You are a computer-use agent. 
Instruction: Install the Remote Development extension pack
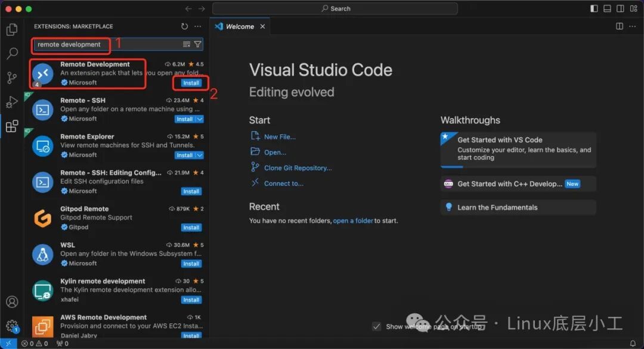tap(191, 83)
